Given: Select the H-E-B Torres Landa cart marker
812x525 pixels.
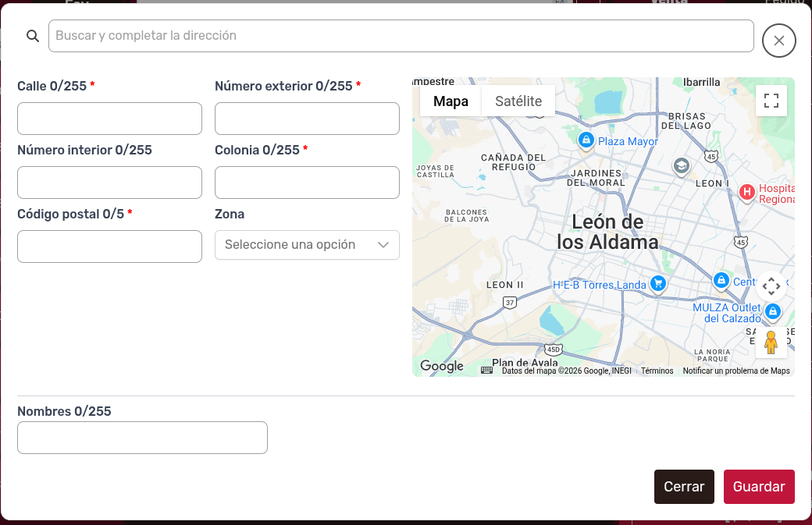Looking at the screenshot, I should click(657, 283).
